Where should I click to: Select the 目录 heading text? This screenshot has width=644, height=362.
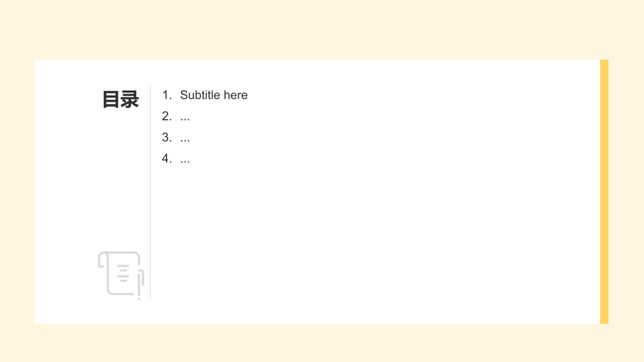(121, 100)
